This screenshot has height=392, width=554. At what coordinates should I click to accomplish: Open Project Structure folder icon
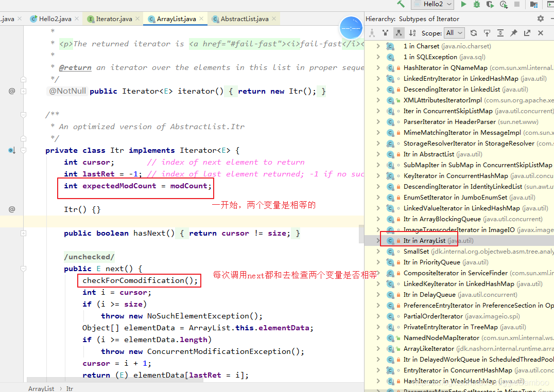coord(534,4)
